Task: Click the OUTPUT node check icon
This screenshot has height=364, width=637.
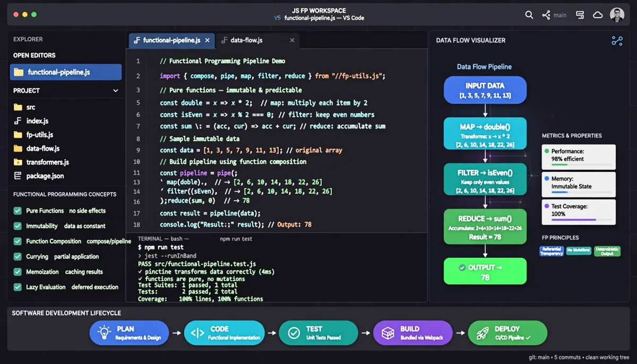Action: pyautogui.click(x=462, y=267)
